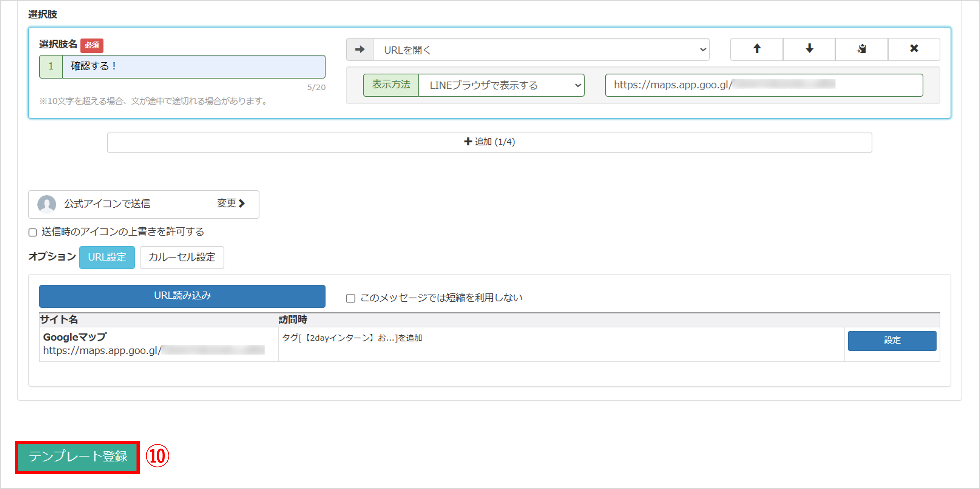Click the URL読み込み button

(x=182, y=296)
